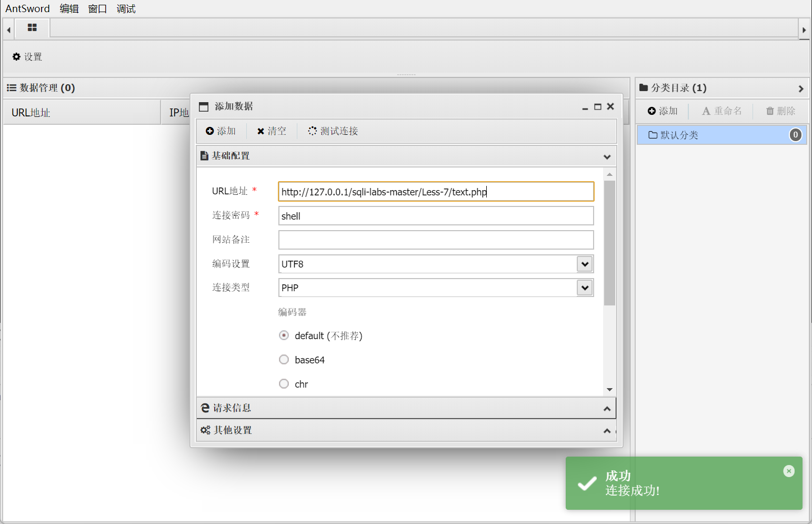This screenshot has width=812, height=524.
Task: Click 清空 clear button in dialog
Action: click(272, 131)
